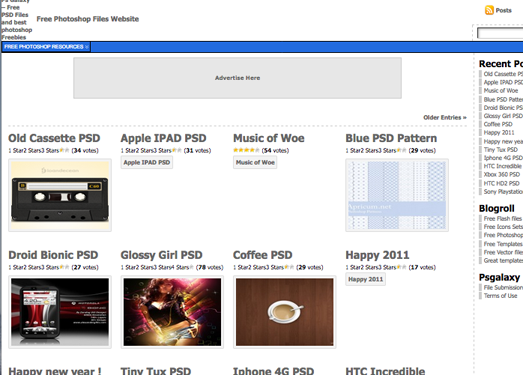Open Free Vector files blogroll link

503,252
